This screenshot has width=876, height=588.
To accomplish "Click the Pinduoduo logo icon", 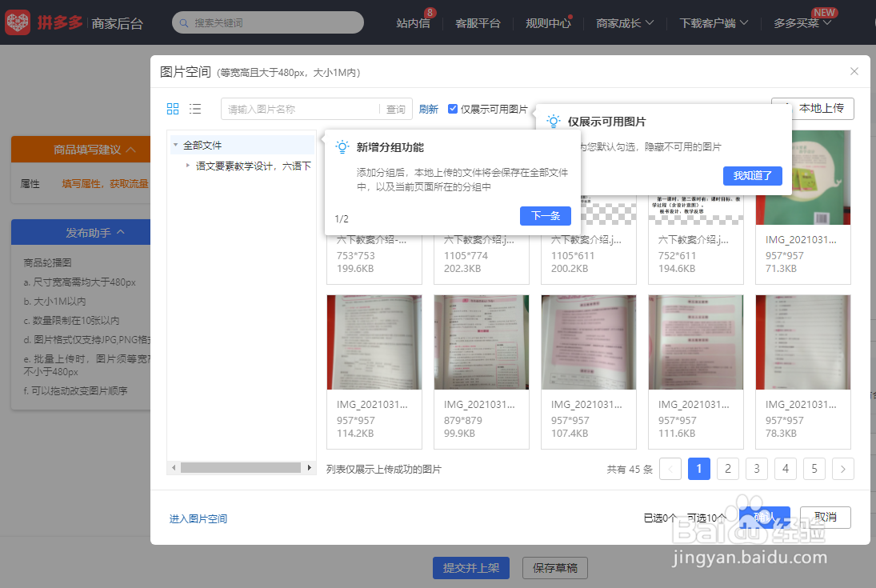I will [x=19, y=22].
